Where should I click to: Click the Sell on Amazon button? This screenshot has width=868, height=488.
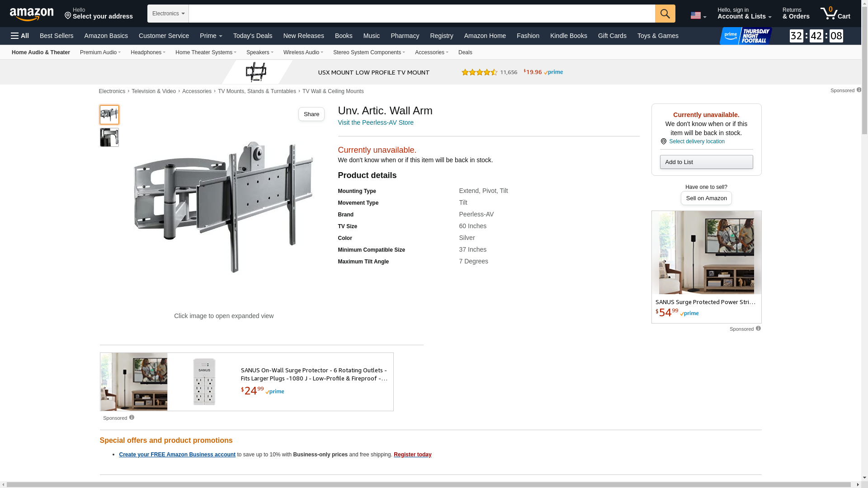click(x=706, y=198)
